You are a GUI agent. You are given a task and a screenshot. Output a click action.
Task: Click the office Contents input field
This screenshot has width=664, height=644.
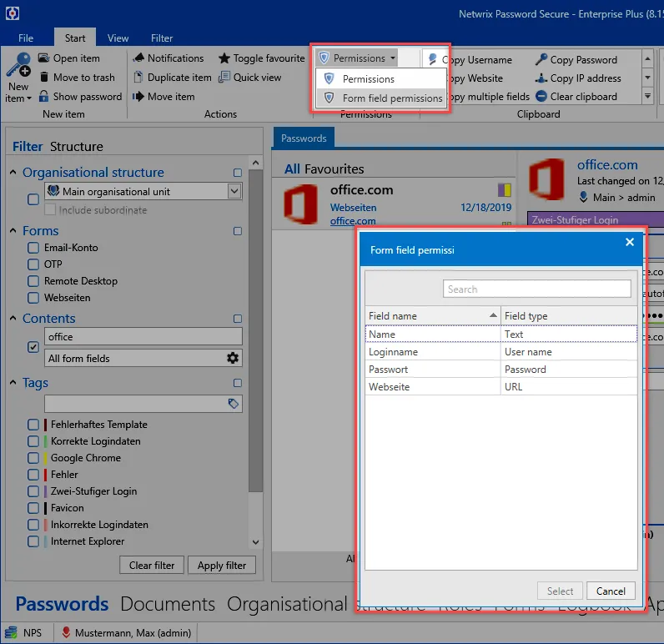pyautogui.click(x=143, y=337)
